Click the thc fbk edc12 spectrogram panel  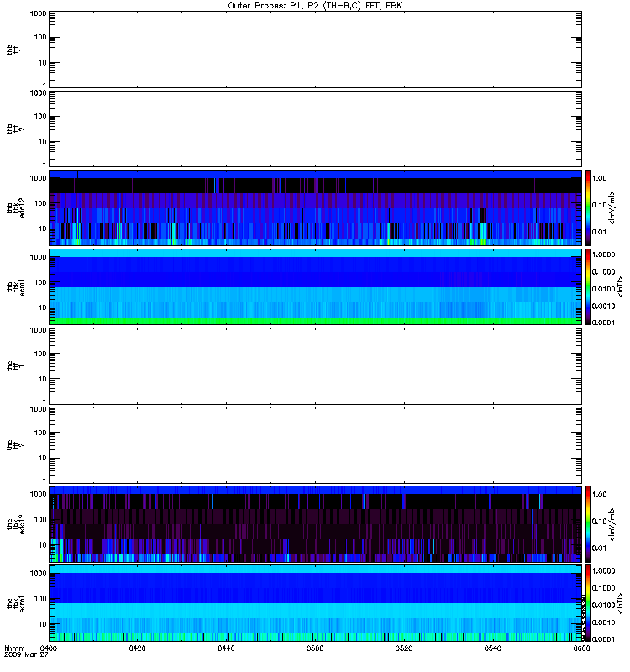coord(316,524)
